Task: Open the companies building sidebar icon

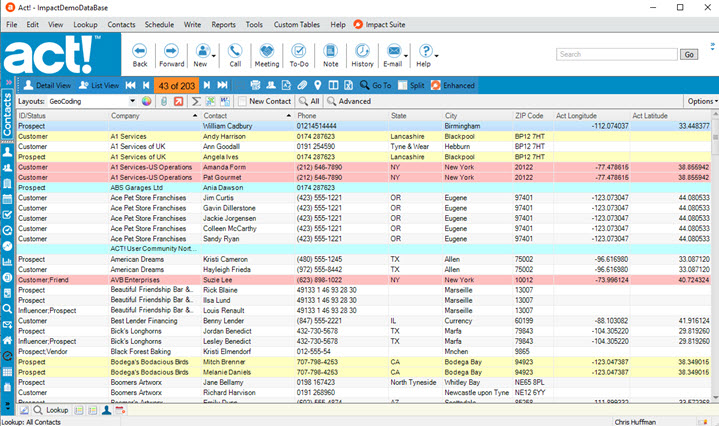Action: [x=7, y=183]
